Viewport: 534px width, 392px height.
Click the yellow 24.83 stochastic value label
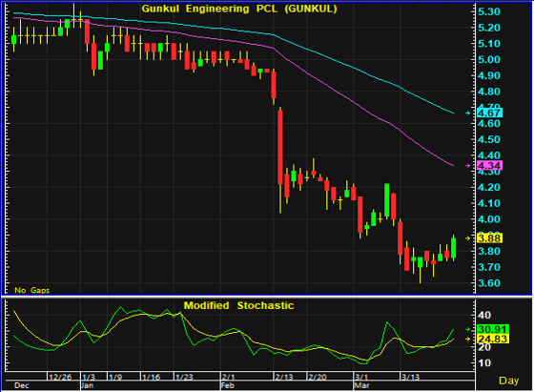pos(493,339)
